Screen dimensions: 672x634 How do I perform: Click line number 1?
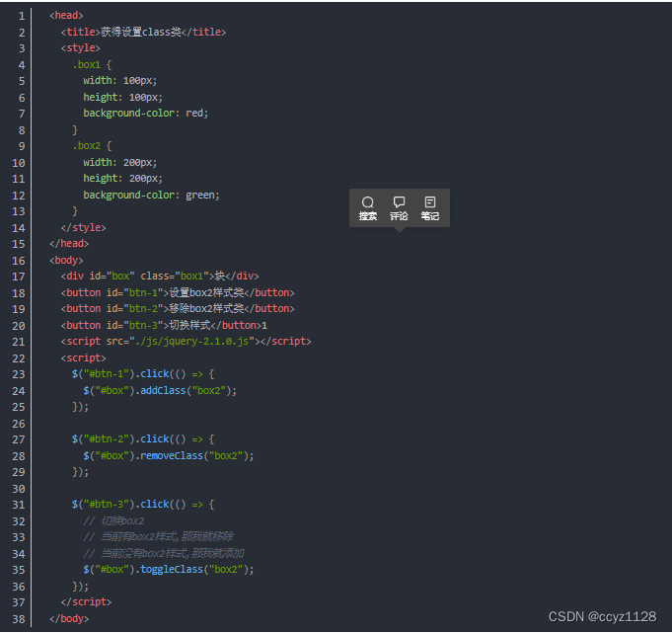click(x=22, y=16)
